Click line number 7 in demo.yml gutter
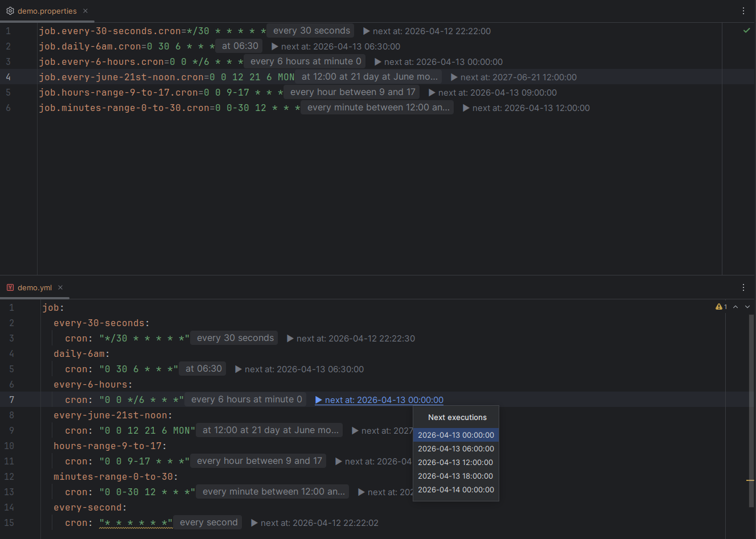The height and width of the screenshot is (539, 756). click(11, 400)
